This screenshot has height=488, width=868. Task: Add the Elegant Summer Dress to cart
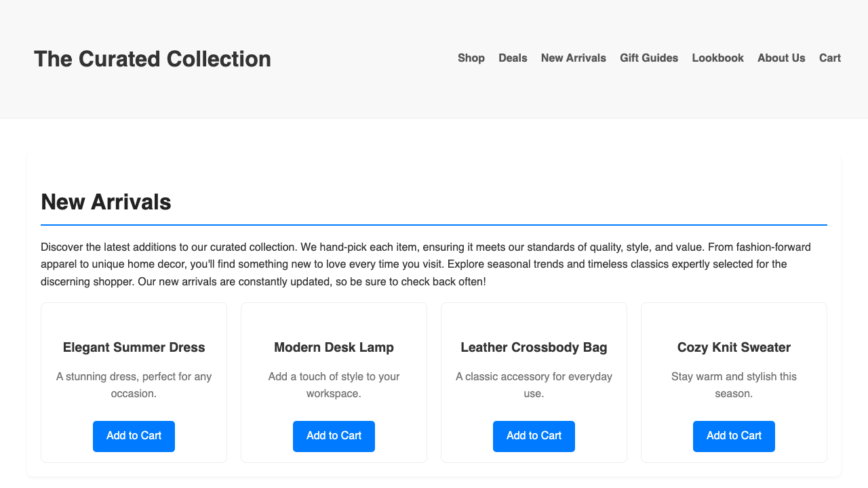point(134,436)
